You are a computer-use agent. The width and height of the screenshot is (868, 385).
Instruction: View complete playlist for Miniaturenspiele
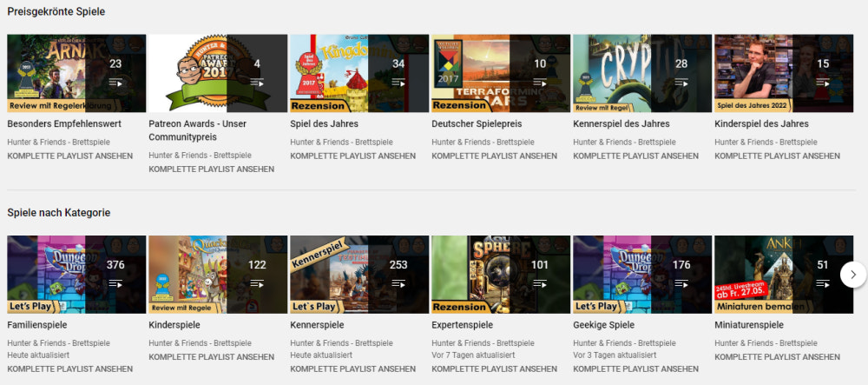[777, 356]
